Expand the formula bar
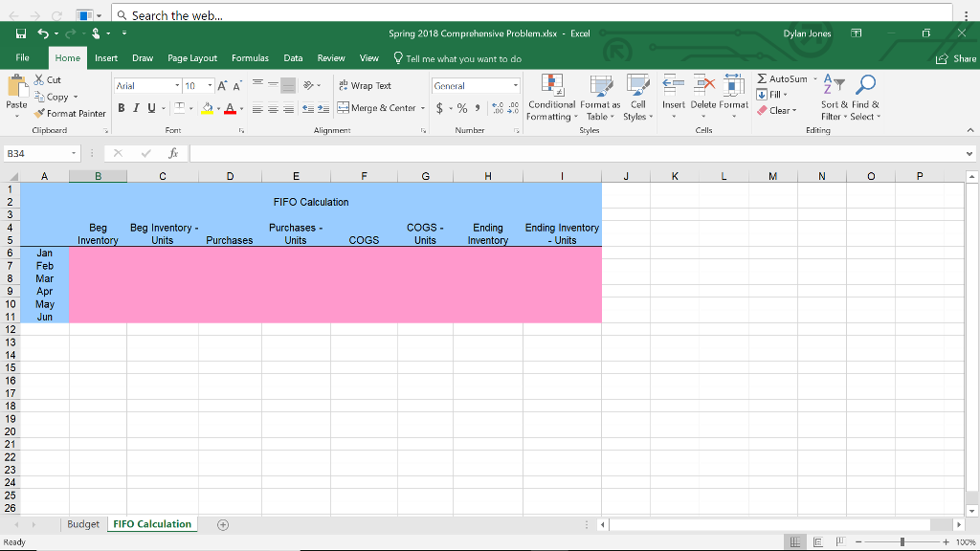Viewport: 980px width, 551px height. [x=969, y=153]
